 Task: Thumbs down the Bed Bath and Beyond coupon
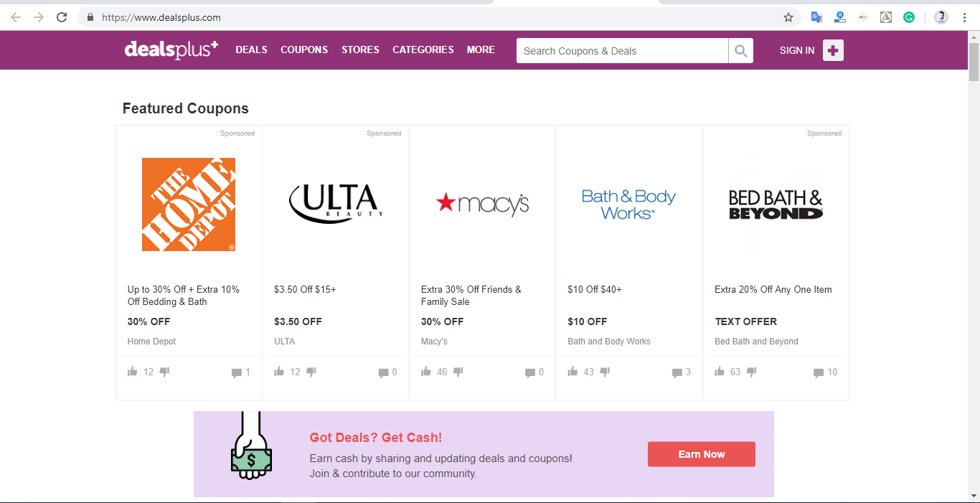(752, 372)
